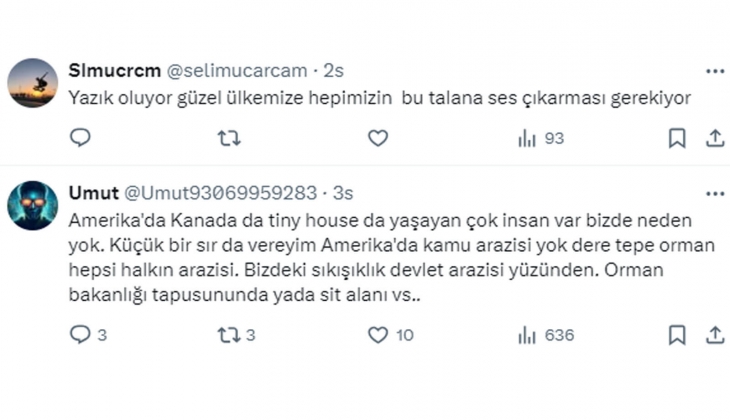Open more options for Umut's tweet
Image resolution: width=730 pixels, height=420 pixels.
(715, 193)
